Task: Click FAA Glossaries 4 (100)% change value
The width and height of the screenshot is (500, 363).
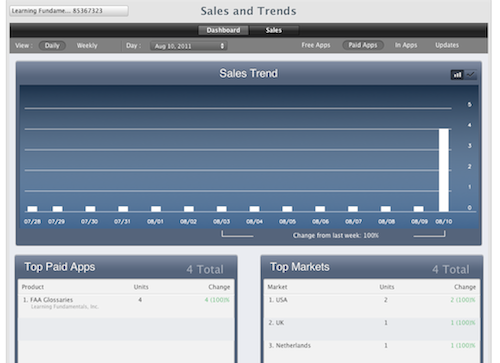Action: [217, 300]
